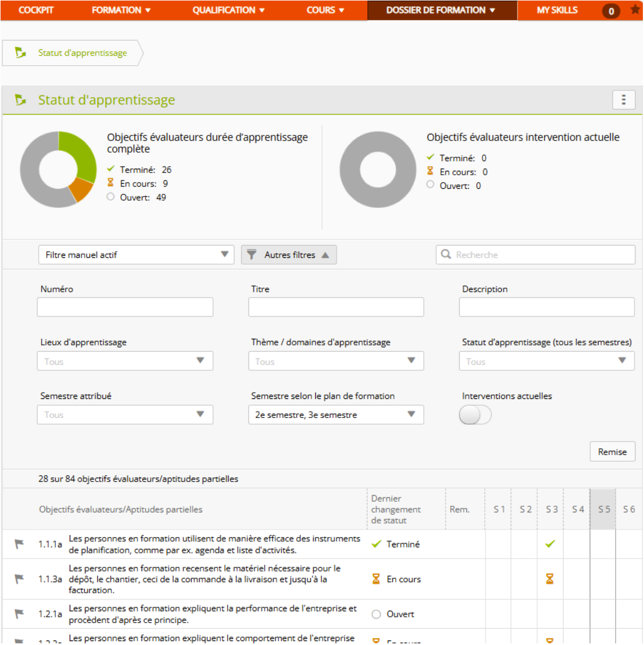This screenshot has width=644, height=645.
Task: Open the Filtre manuel actif dropdown
Action: click(x=136, y=255)
